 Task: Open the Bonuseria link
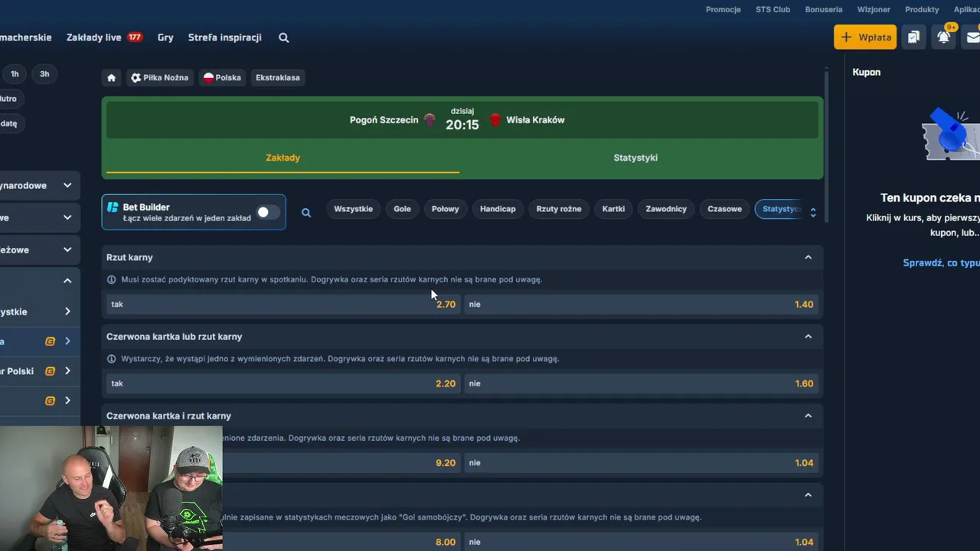[x=824, y=9]
